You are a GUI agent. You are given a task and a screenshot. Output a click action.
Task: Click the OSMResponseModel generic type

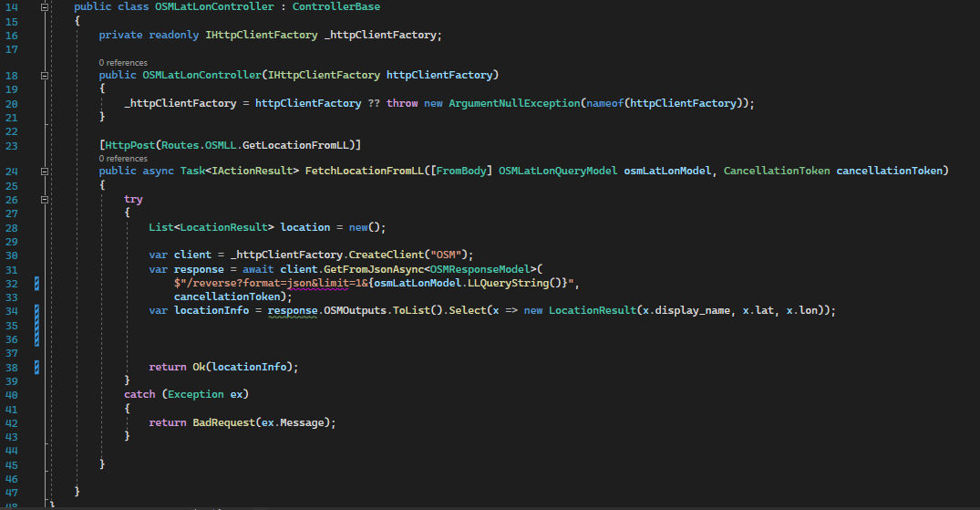coord(480,269)
